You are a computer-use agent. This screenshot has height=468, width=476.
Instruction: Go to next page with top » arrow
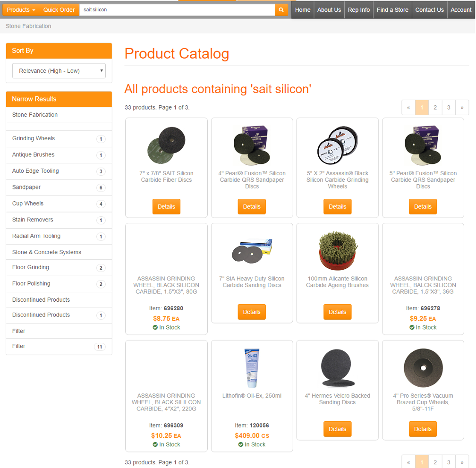point(462,108)
